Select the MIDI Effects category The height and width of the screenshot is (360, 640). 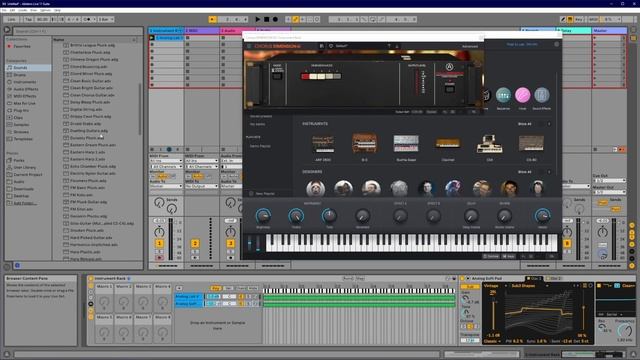24,96
